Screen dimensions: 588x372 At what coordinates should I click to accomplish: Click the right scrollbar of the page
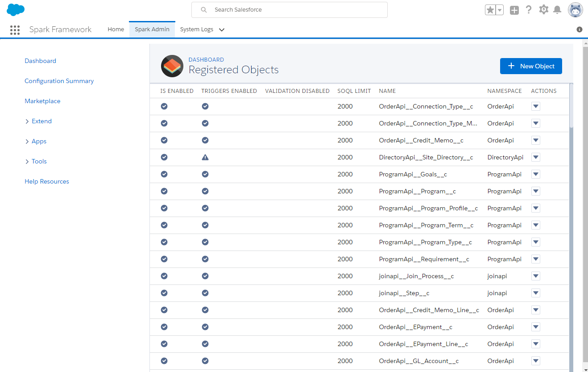point(585,179)
